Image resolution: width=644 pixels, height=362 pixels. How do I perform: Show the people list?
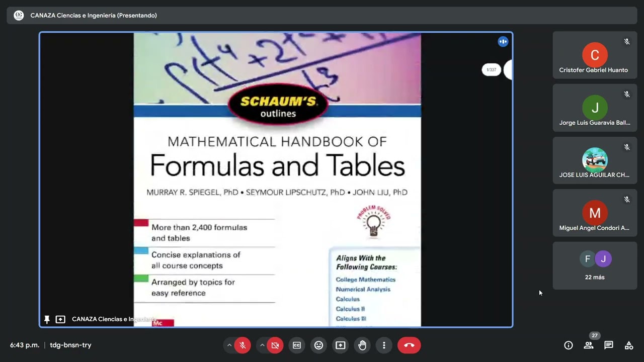[x=588, y=345]
